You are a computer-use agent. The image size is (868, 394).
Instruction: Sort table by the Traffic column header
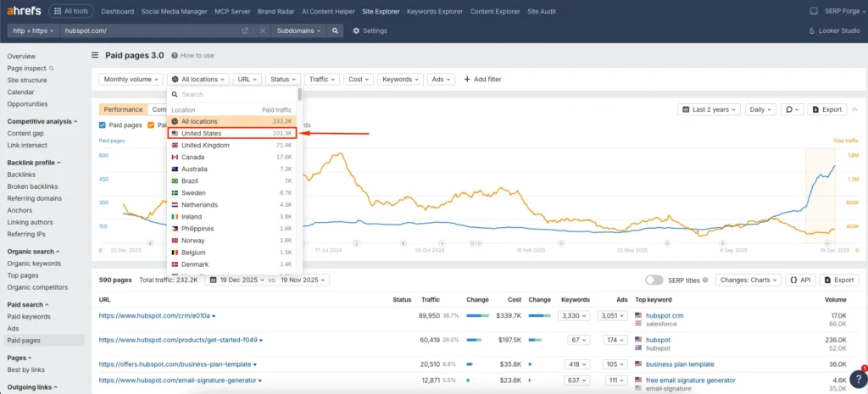pyautogui.click(x=430, y=299)
